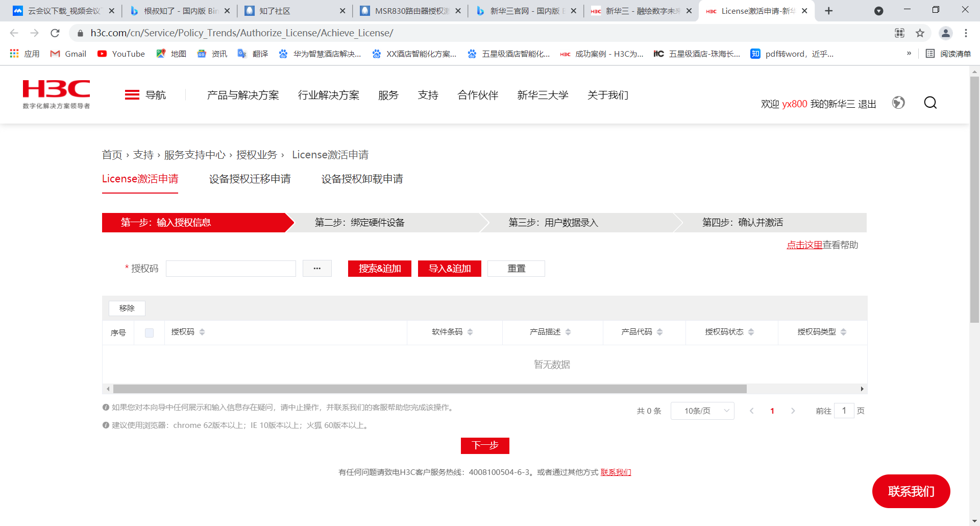The image size is (980, 526).
Task: Sort by 授权码 column
Action: click(x=202, y=332)
